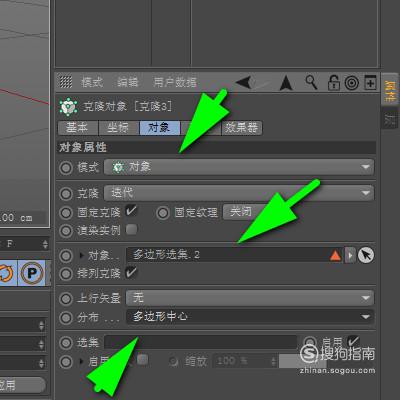Image resolution: width=400 pixels, height=400 pixels.
Task: Open the 上行矢量 dropdown showing 无
Action: (x=250, y=298)
